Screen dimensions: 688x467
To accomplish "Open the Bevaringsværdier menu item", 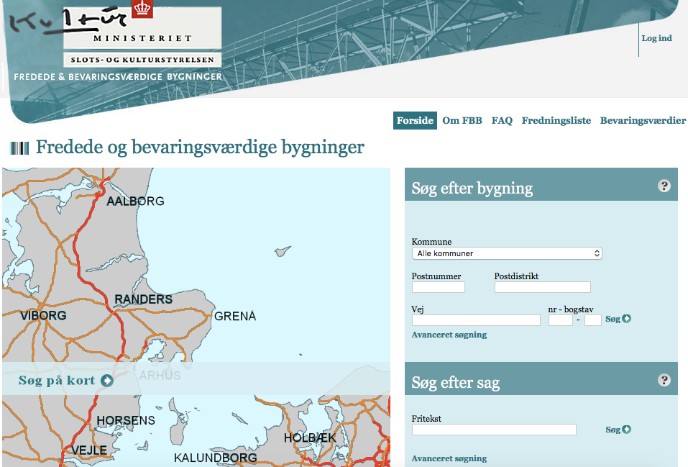I will click(x=643, y=120).
